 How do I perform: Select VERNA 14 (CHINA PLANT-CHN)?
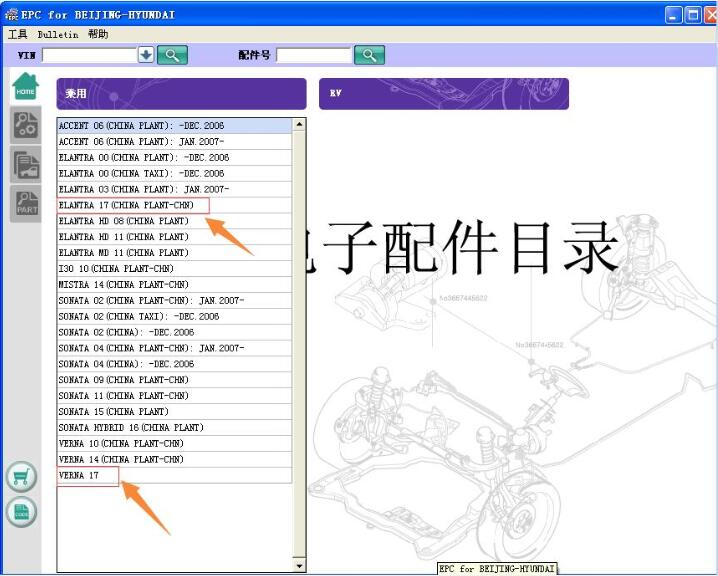point(174,459)
